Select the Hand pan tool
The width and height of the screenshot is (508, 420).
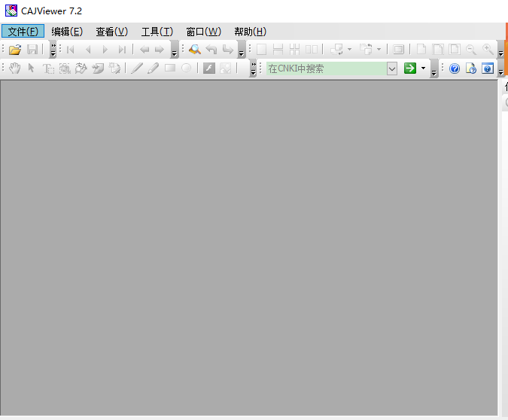(14, 68)
